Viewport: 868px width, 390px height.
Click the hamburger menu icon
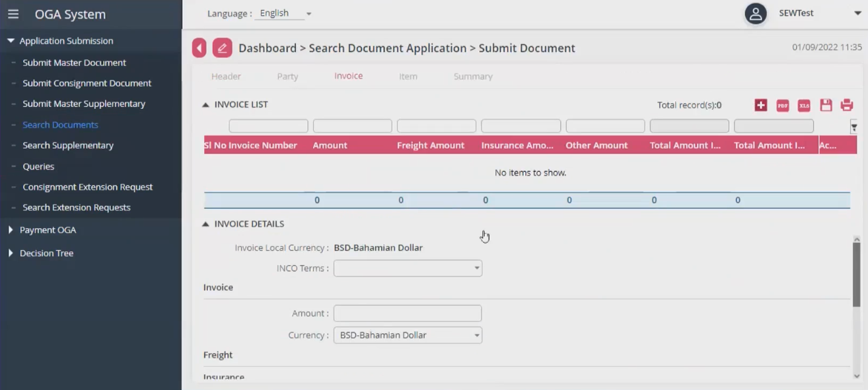point(13,14)
